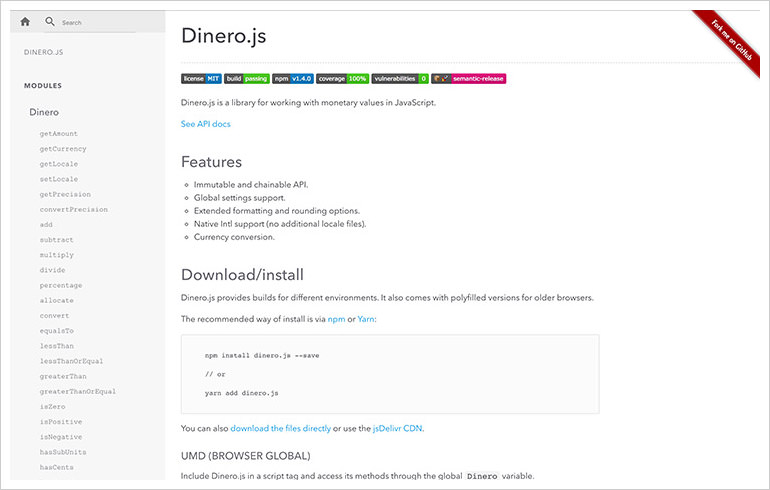
Task: Select the lessThan method entry
Action: [x=56, y=346]
